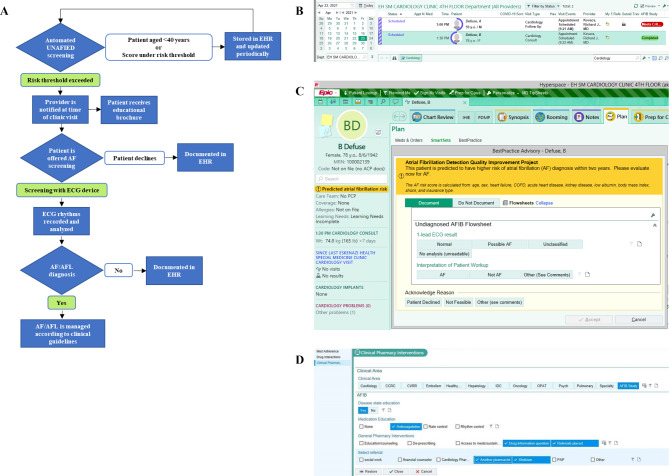This screenshot has width=669, height=476.
Task: Choose Patient Declined acknowledge reason
Action: click(x=423, y=302)
